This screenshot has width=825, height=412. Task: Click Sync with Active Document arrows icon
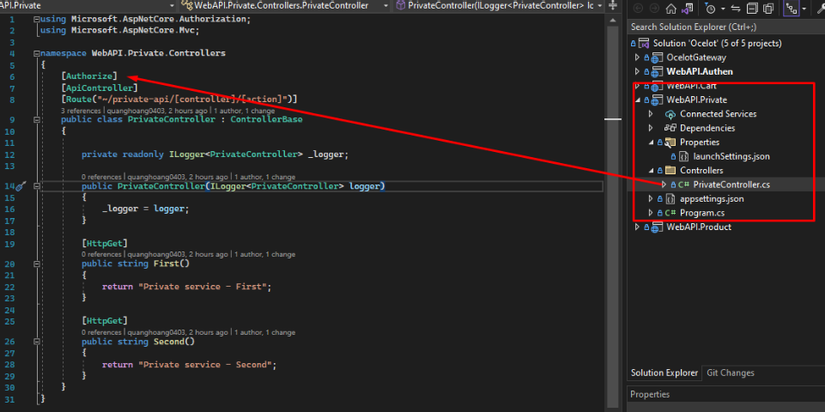coord(736,9)
